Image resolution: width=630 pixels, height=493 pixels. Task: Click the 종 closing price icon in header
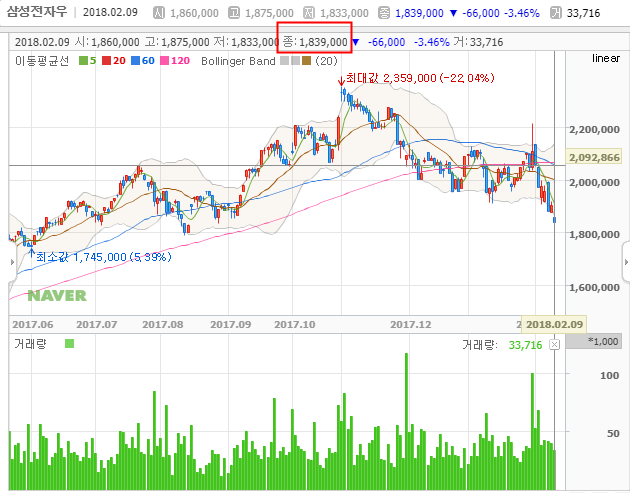pos(384,13)
